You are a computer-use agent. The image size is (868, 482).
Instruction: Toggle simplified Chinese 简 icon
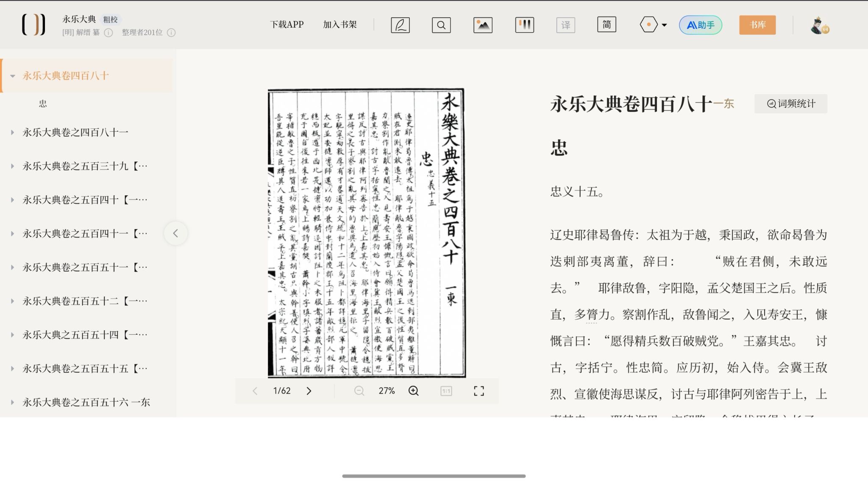[606, 25]
